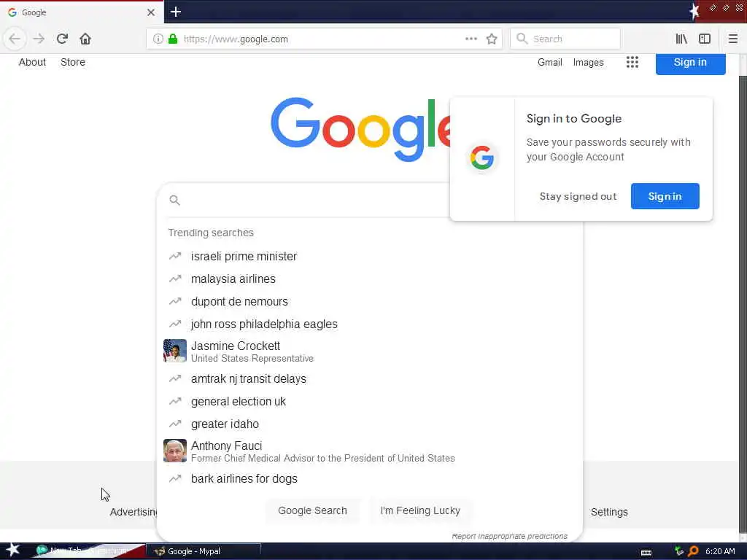This screenshot has width=747, height=560.
Task: Select suggestion bark airlines for dogs
Action: (244, 478)
